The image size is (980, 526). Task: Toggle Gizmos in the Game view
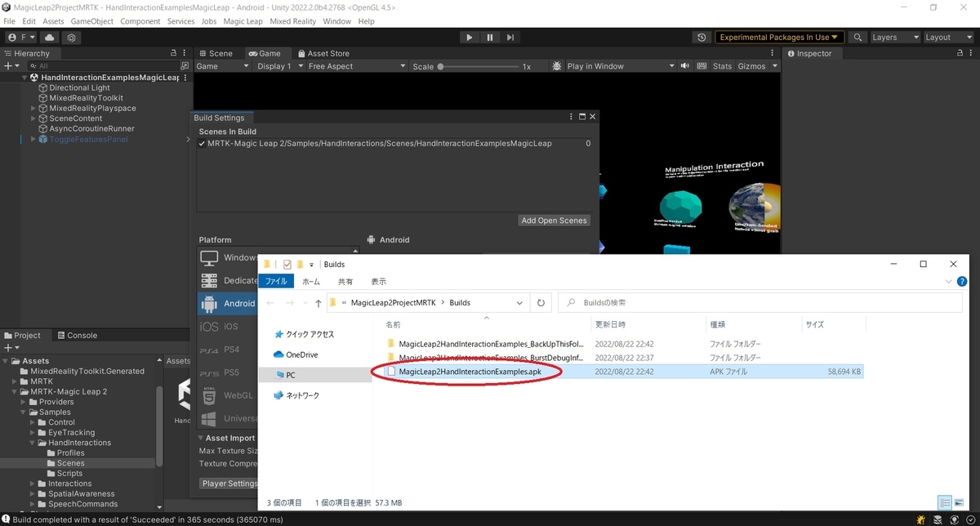coord(751,66)
